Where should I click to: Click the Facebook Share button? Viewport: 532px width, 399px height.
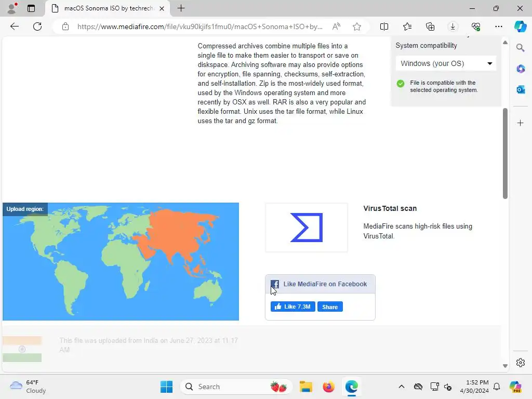coord(330,307)
